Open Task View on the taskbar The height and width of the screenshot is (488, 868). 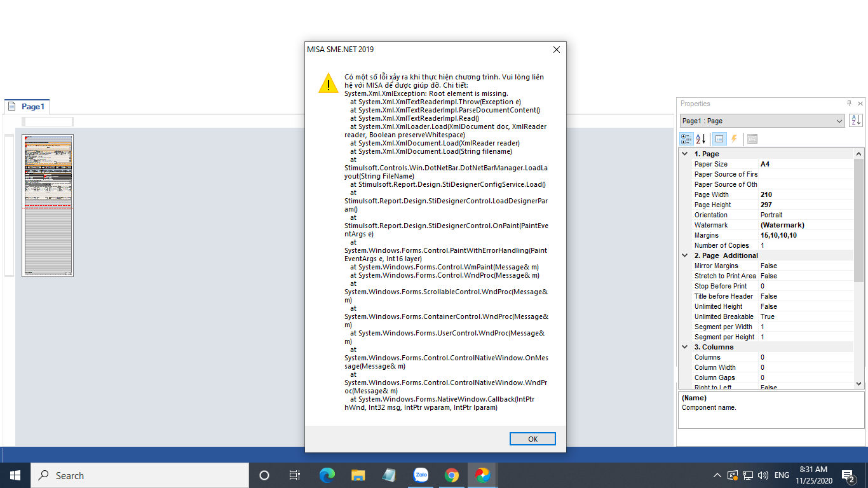(295, 475)
